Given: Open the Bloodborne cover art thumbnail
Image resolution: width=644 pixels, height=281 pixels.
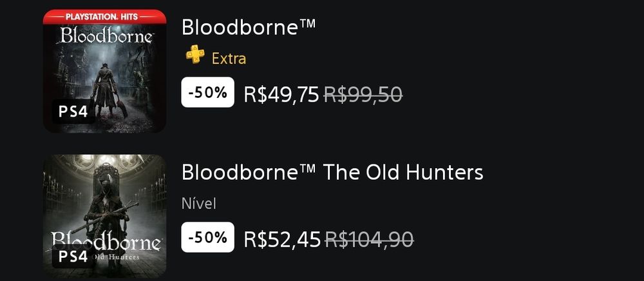Looking at the screenshot, I should coord(104,71).
